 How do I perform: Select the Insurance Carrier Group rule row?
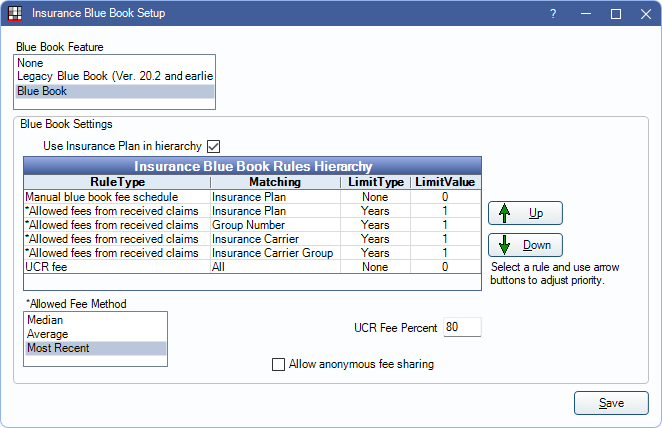[x=252, y=253]
